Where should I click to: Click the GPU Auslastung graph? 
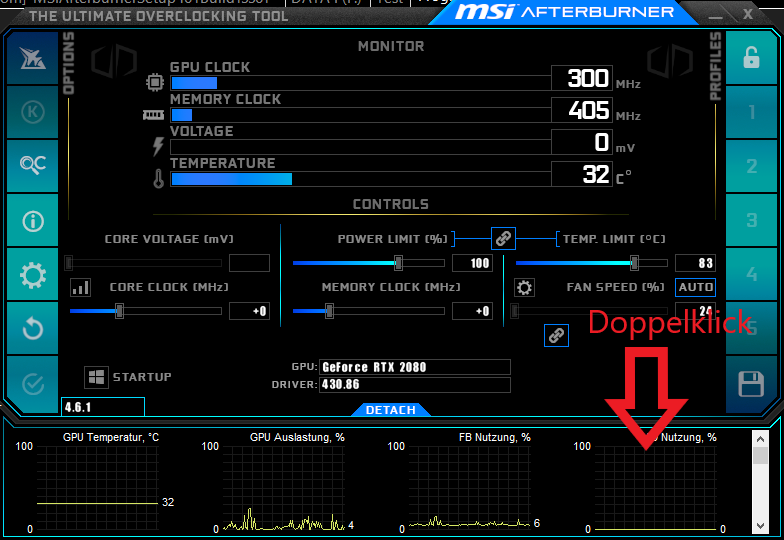[x=284, y=488]
